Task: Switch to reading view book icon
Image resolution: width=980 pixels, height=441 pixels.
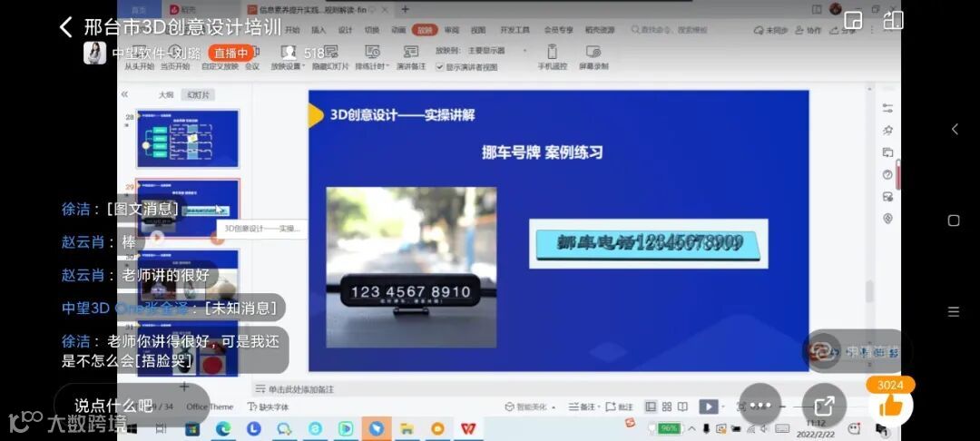Action: (683, 407)
